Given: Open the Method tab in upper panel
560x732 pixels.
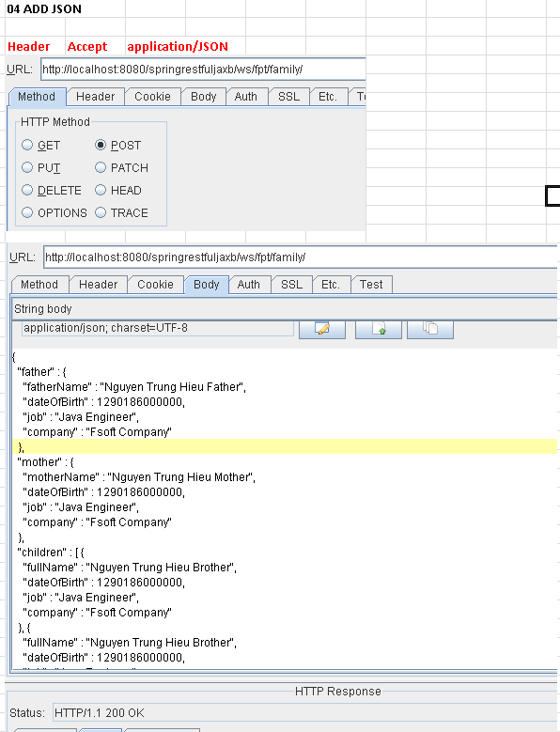Looking at the screenshot, I should pyautogui.click(x=37, y=97).
